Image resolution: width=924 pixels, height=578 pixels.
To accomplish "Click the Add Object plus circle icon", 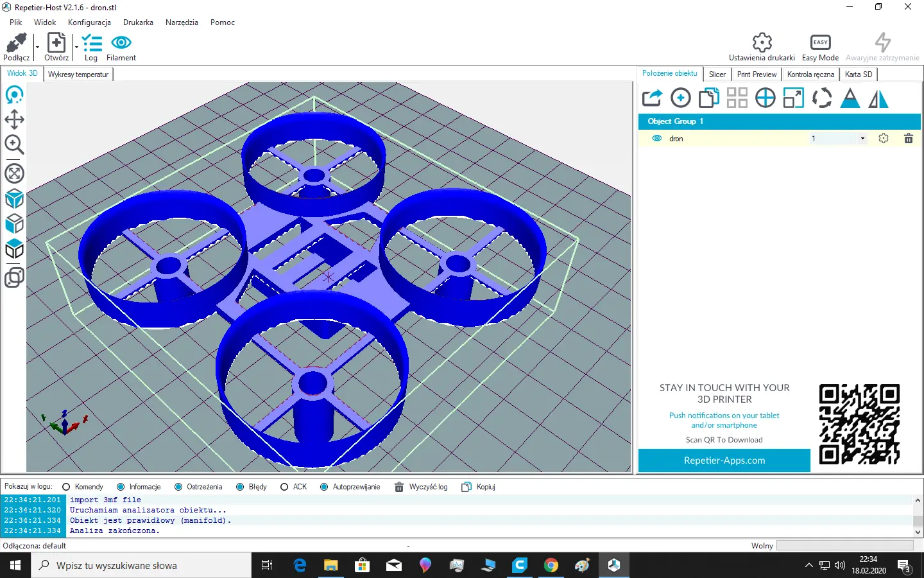I will [680, 98].
